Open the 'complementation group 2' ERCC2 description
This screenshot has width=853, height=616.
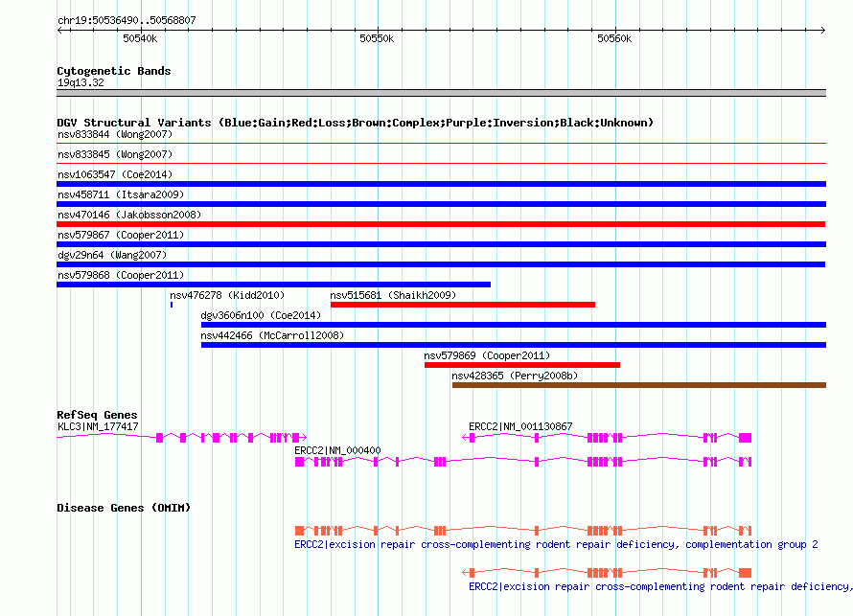tap(556, 544)
